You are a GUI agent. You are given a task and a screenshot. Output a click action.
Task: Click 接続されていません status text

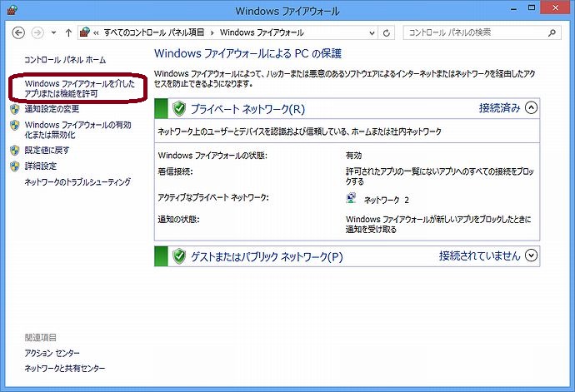480,256
